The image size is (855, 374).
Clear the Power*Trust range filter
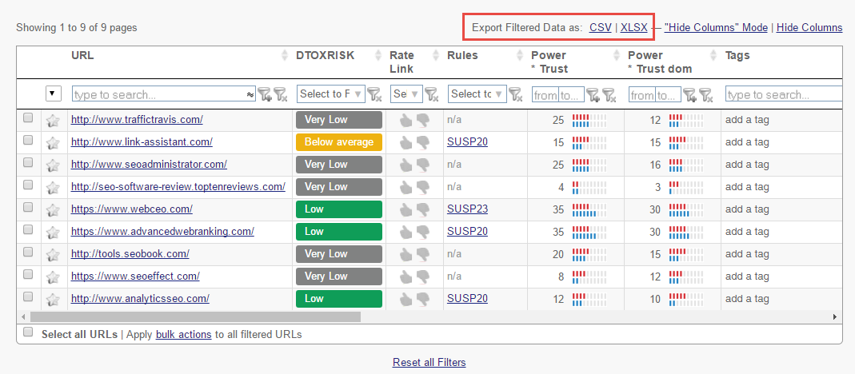(x=609, y=95)
